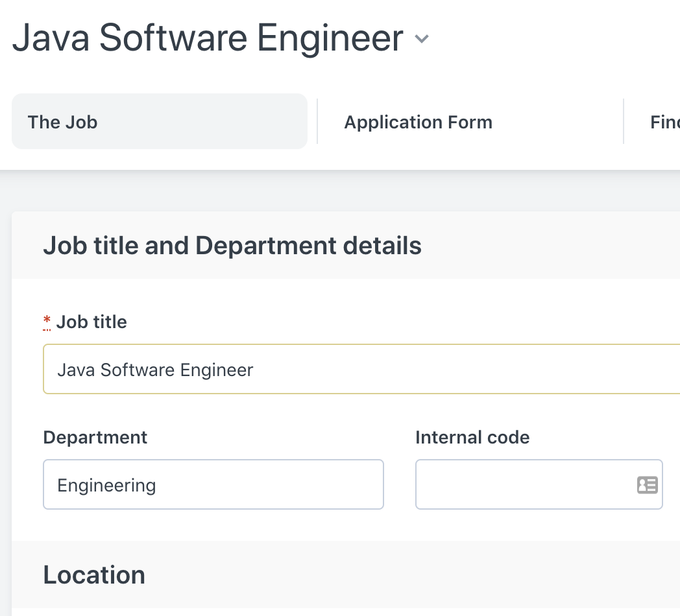680x616 pixels.
Task: Click the empty Internal code text box
Action: pos(522,485)
